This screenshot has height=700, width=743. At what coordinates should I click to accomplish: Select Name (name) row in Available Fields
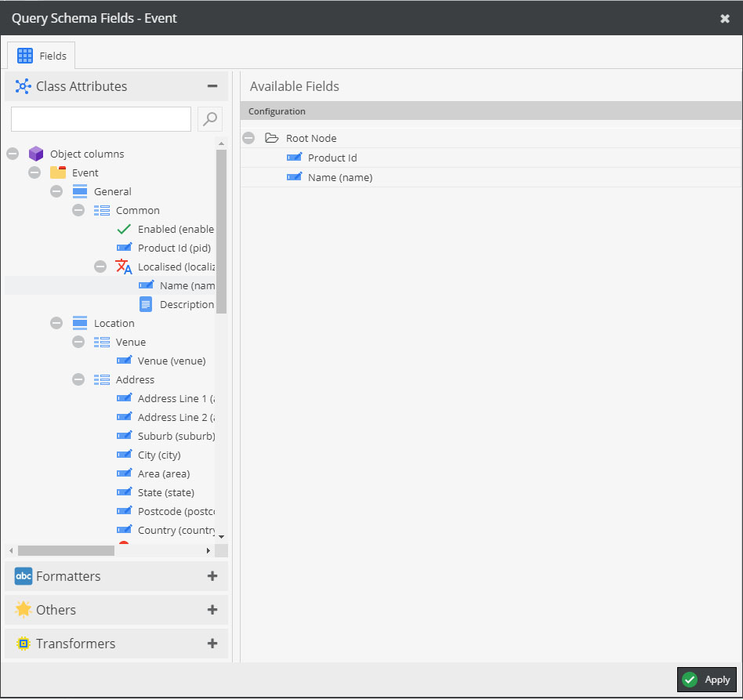[x=491, y=177]
